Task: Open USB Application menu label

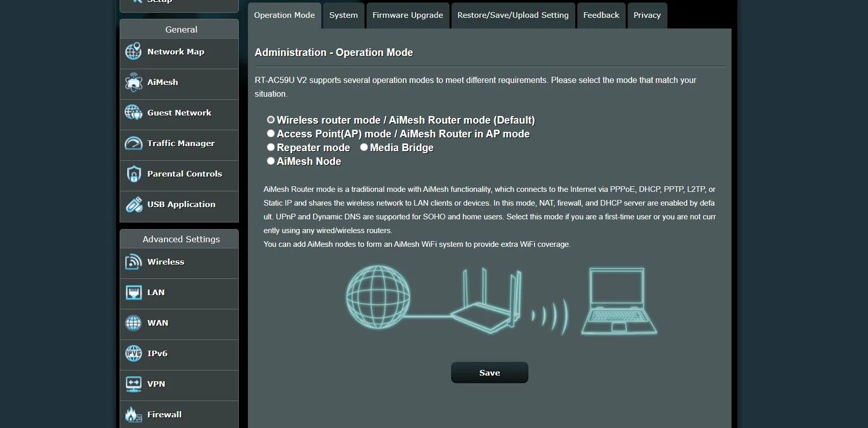Action: [181, 205]
